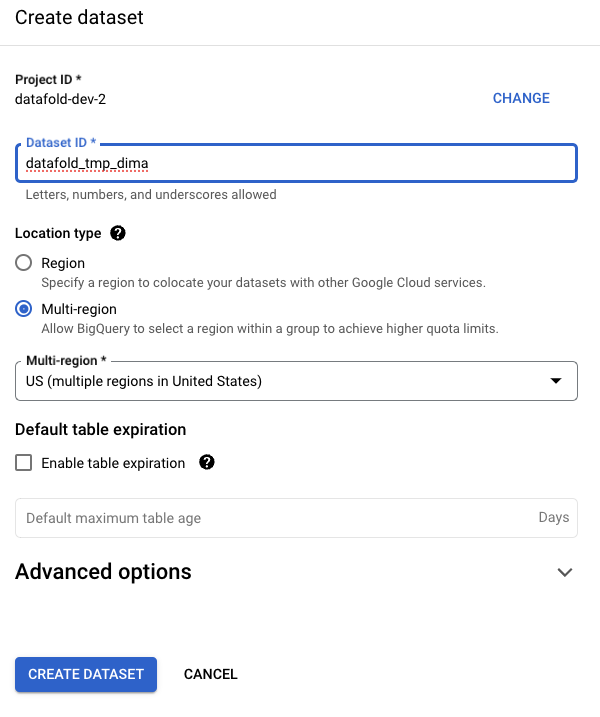Click the Multi-region dropdown arrow icon
Image resolution: width=600 pixels, height=717 pixels.
click(556, 381)
